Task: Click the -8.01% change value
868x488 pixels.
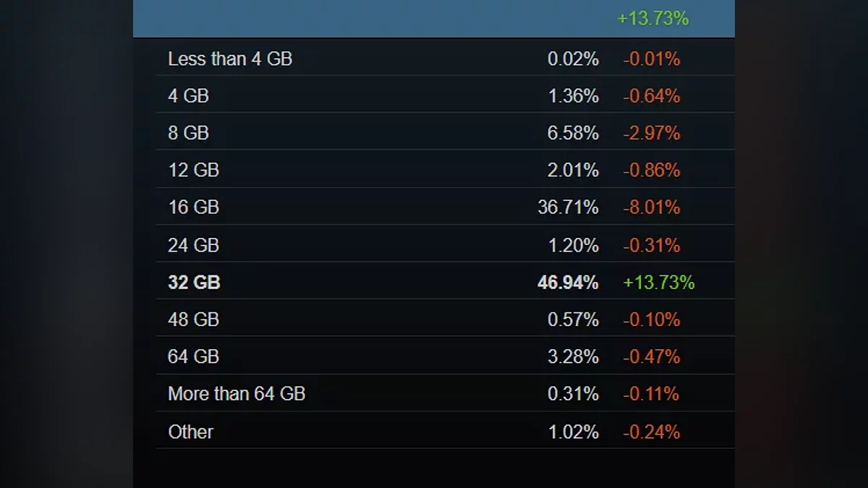Action: coord(651,207)
